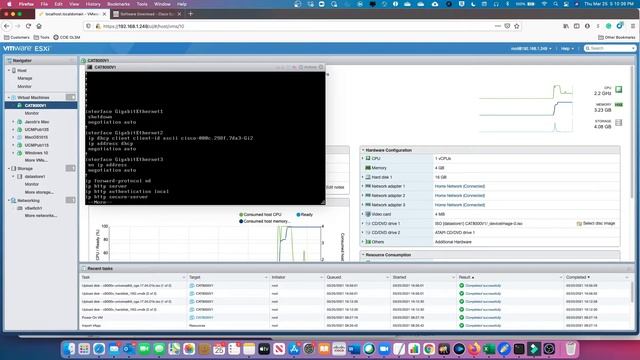Expand the Network adapter 1 row

pos(363,186)
